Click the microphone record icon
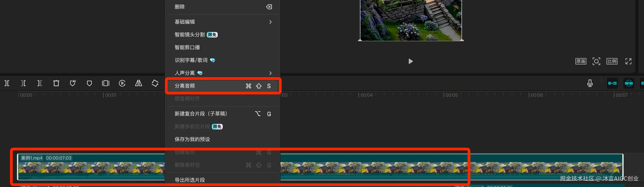The height and width of the screenshot is (187, 644). pos(590,83)
